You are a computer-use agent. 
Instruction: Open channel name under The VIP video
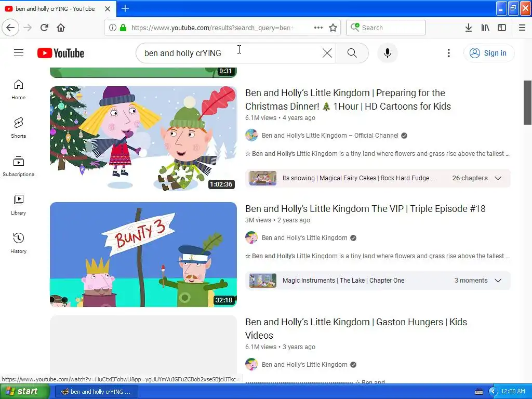[304, 238]
